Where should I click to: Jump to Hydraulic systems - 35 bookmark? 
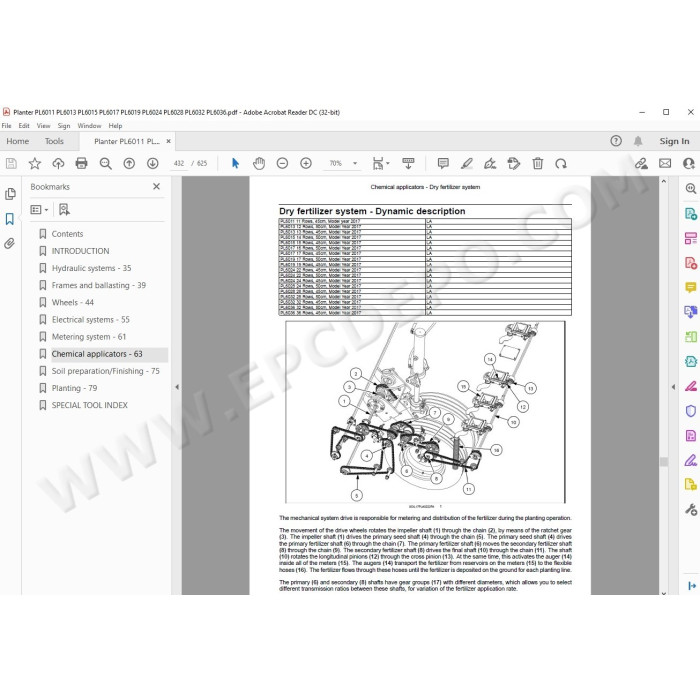pos(92,268)
